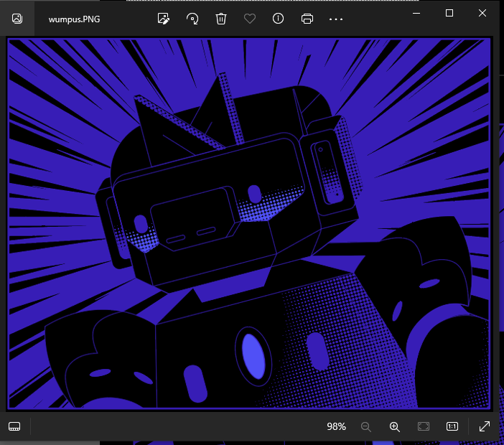Image resolution: width=504 pixels, height=445 pixels.
Task: Click the 98% zoom level text
Action: click(x=336, y=426)
